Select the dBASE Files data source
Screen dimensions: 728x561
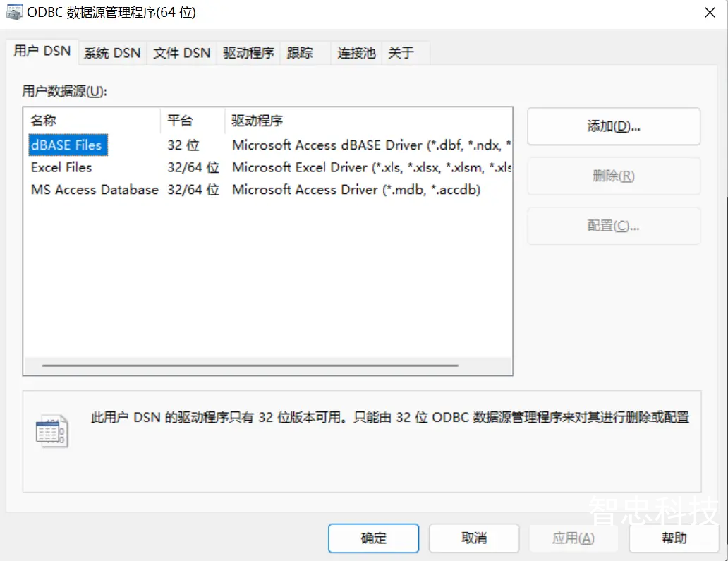68,145
